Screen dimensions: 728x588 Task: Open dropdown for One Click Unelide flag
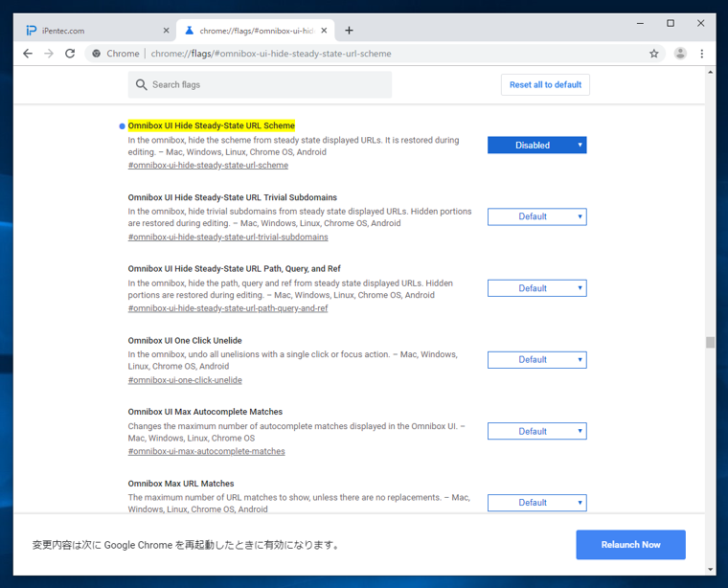tap(536, 360)
